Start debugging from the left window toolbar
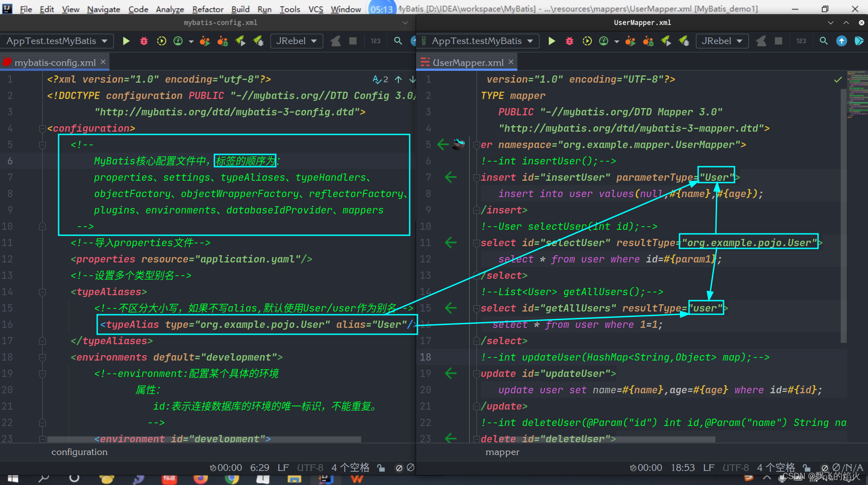Image resolution: width=868 pixels, height=485 pixels. 144,41
